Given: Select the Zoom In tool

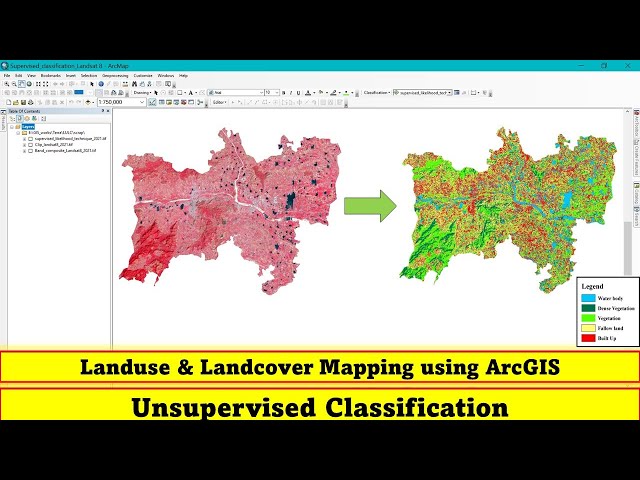Looking at the screenshot, I should point(7,84).
